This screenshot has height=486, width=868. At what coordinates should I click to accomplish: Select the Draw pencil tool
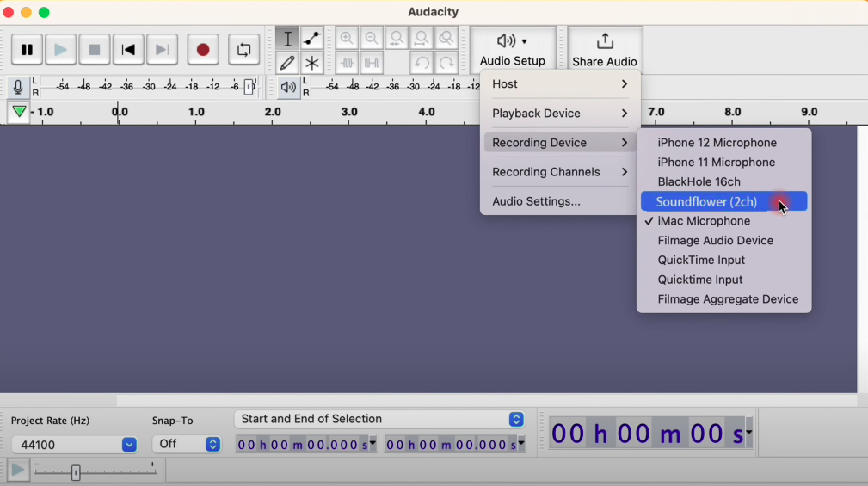(x=287, y=63)
